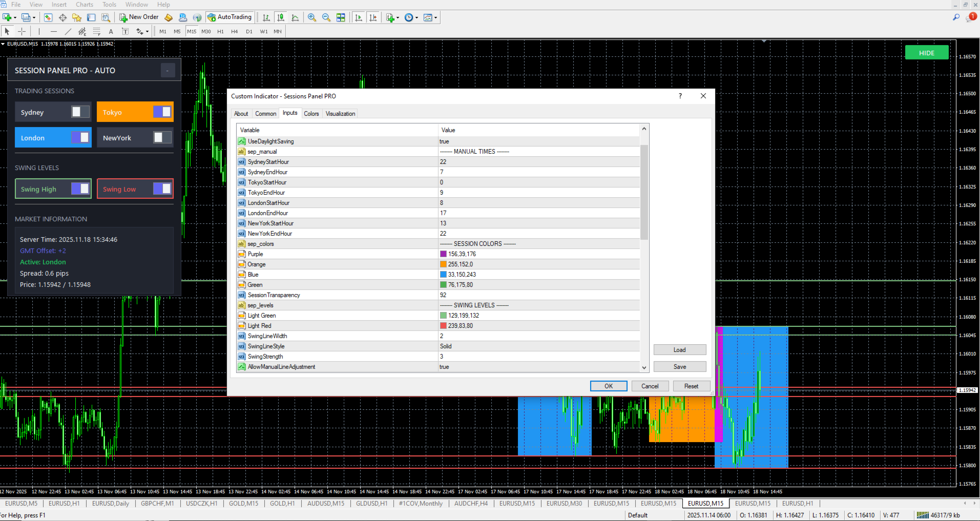
Task: Disable the Tokyo session toggle
Action: (x=162, y=112)
